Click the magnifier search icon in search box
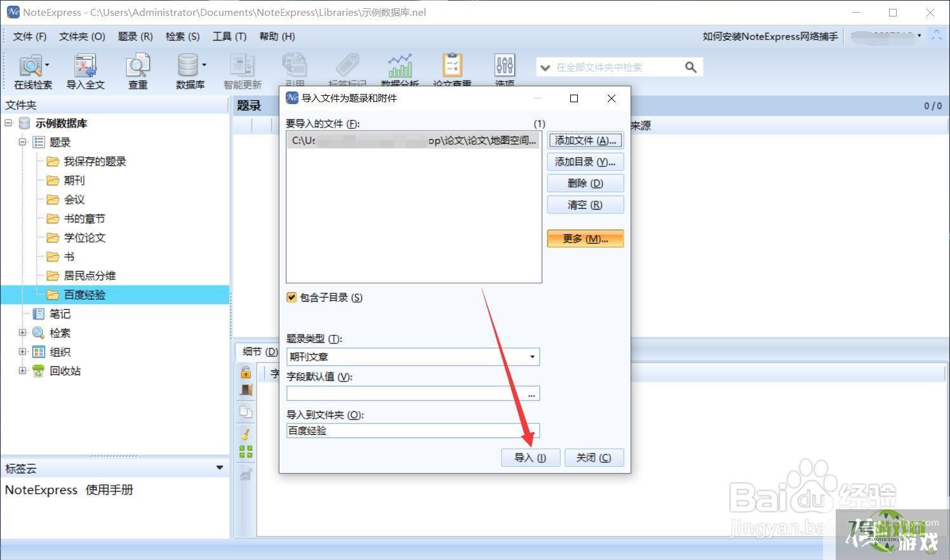The image size is (950, 560). click(x=691, y=67)
